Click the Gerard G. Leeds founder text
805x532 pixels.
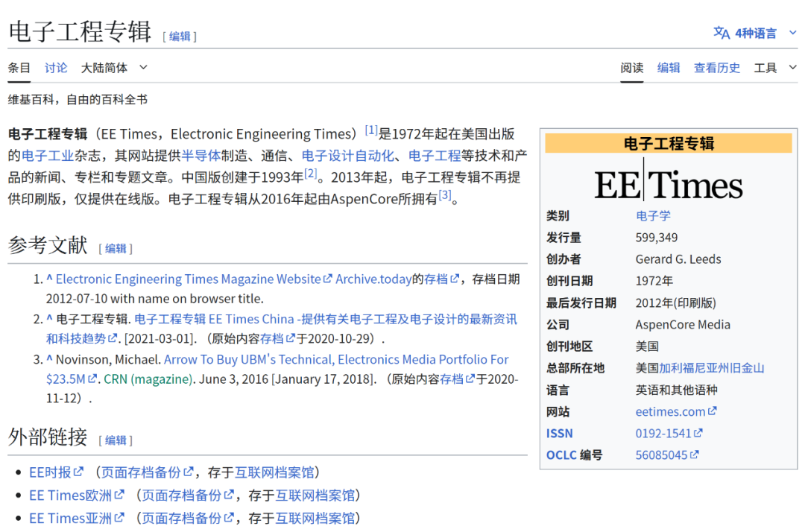tap(678, 259)
